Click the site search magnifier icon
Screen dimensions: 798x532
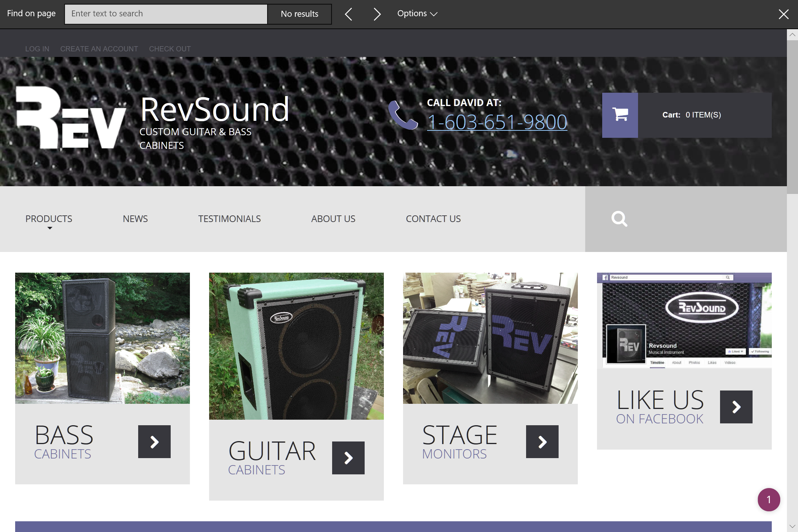[619, 219]
